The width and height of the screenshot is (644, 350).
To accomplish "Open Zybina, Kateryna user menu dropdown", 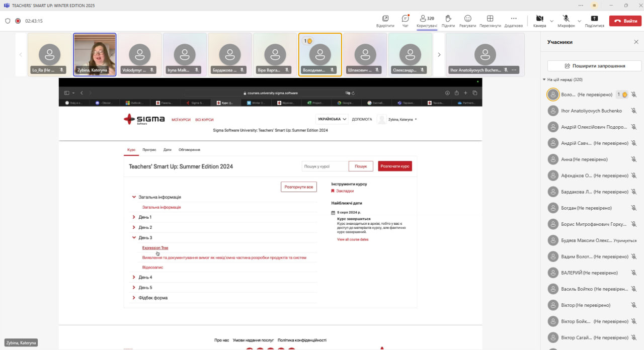I will coord(397,119).
